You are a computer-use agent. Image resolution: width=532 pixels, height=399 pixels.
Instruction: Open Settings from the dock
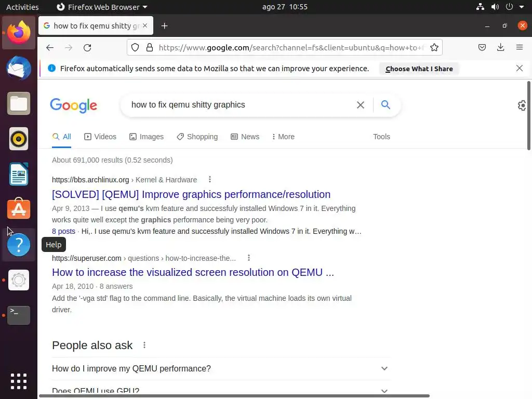tap(19, 280)
